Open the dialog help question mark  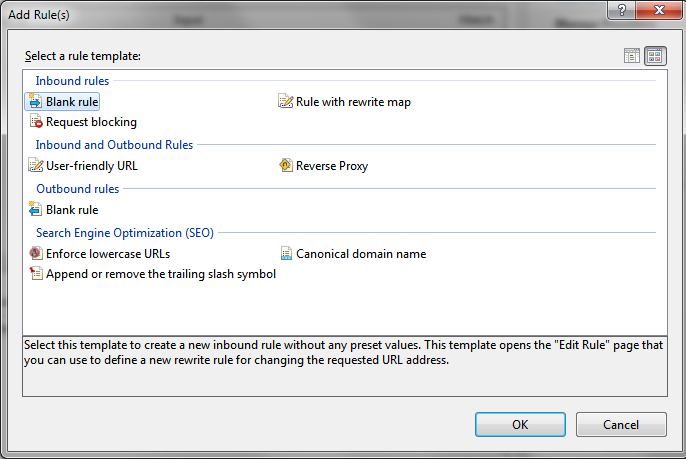[622, 10]
